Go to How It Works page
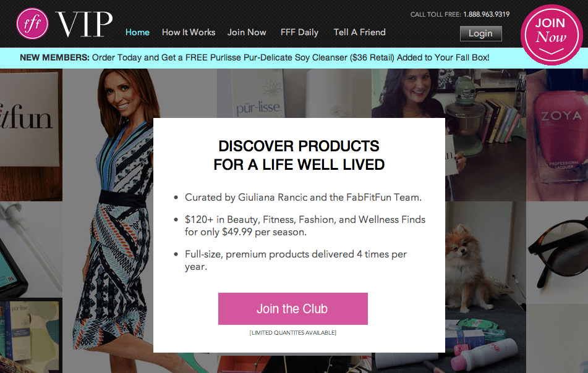Viewport: 588px width, 373px height. 189,32
